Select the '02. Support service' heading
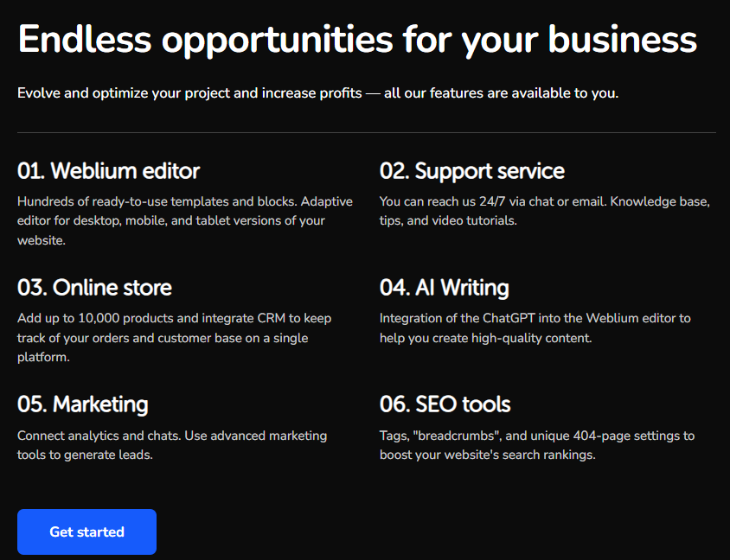The image size is (730, 560). [472, 171]
